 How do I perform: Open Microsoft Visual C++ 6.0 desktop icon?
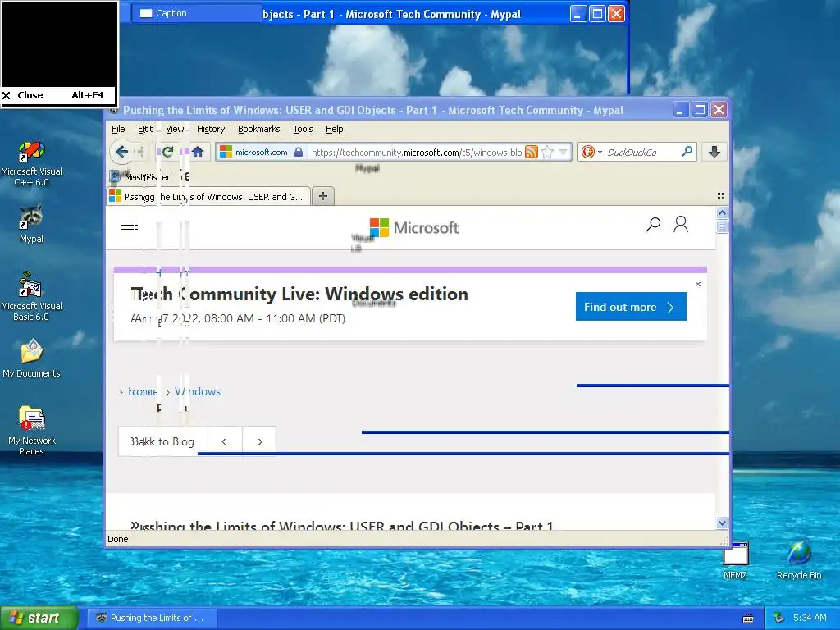[x=31, y=164]
